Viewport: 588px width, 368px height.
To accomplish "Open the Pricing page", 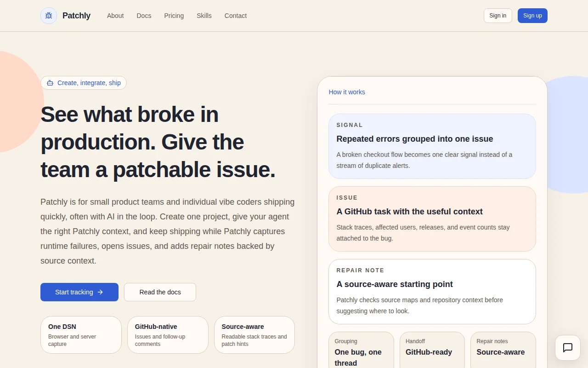I will (x=174, y=16).
